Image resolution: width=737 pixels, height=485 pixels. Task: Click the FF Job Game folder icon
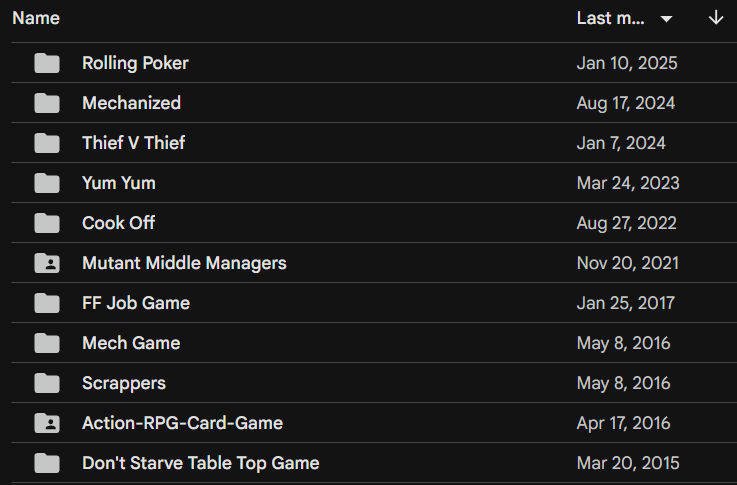click(47, 303)
